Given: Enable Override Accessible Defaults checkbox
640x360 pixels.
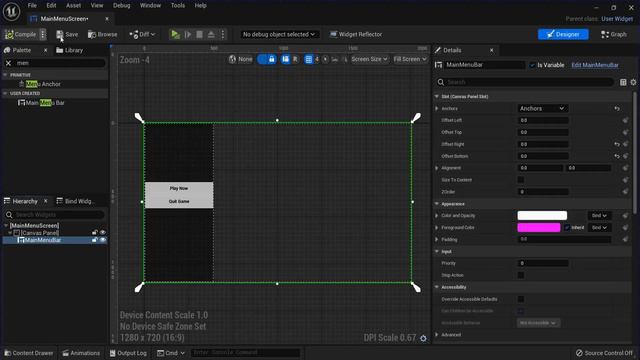Looking at the screenshot, I should click(521, 299).
